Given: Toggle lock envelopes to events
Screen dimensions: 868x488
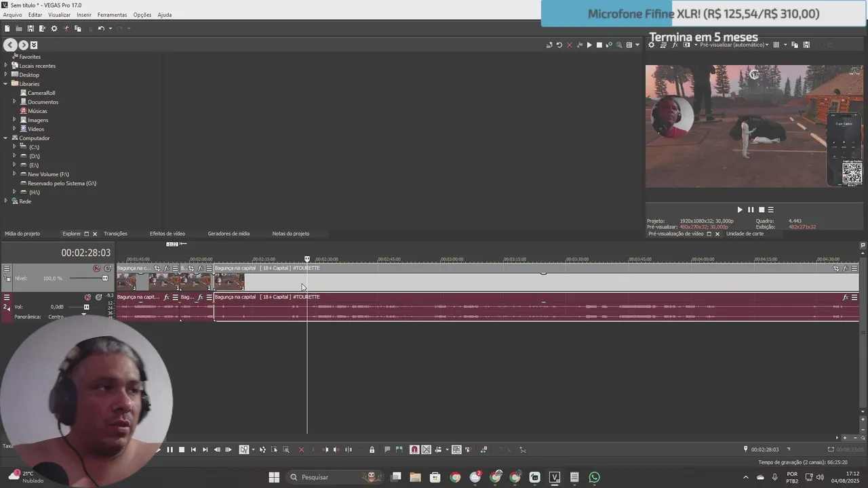Looking at the screenshot, I should 456,449.
